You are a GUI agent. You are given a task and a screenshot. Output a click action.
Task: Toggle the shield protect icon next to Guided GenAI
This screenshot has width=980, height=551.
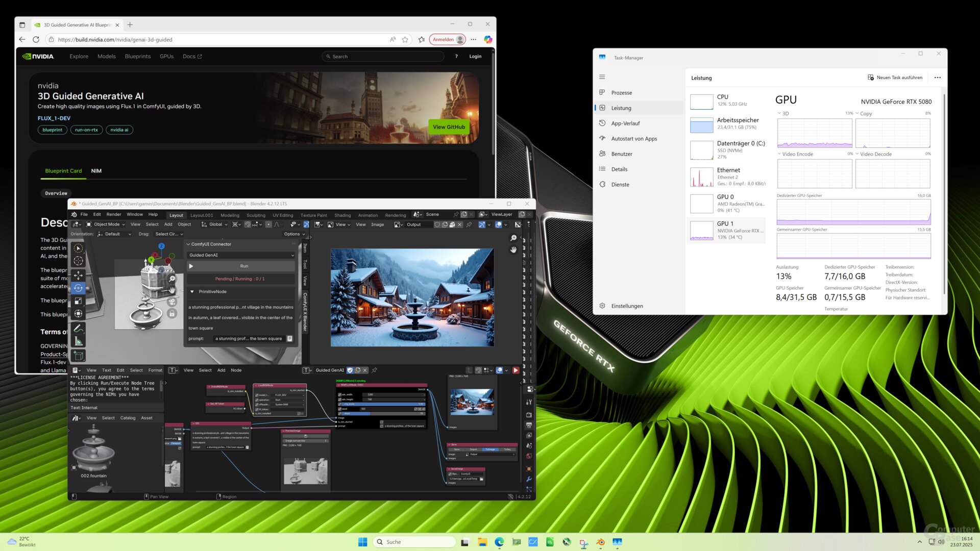click(x=350, y=370)
